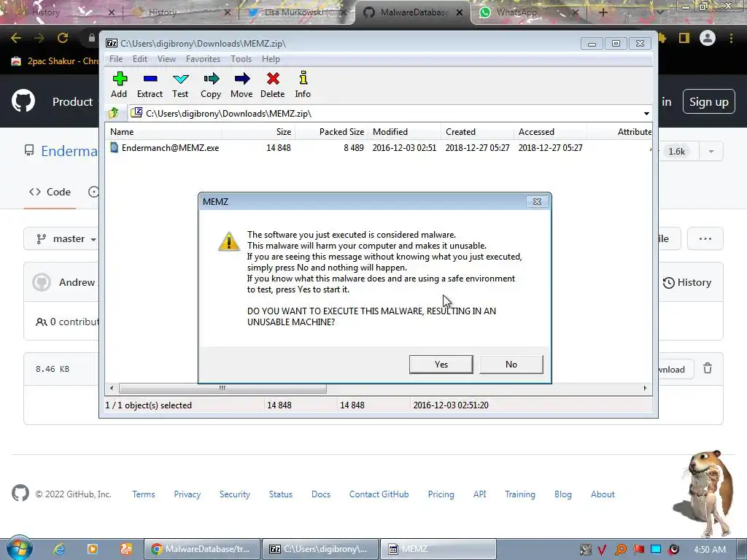This screenshot has height=560, width=747.
Task: Click No in the MEMZ warning dialog
Action: click(511, 365)
